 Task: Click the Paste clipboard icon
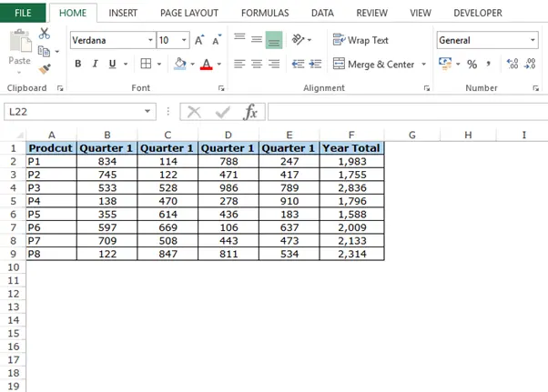tap(20, 41)
